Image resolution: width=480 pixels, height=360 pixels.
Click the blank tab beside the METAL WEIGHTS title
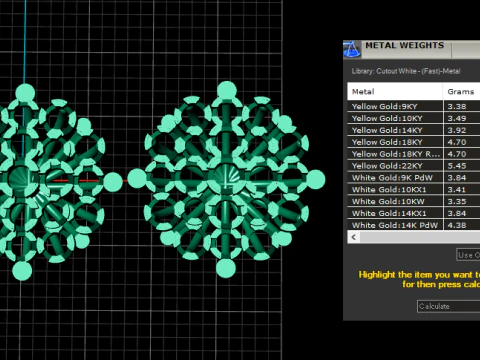[x=466, y=49]
